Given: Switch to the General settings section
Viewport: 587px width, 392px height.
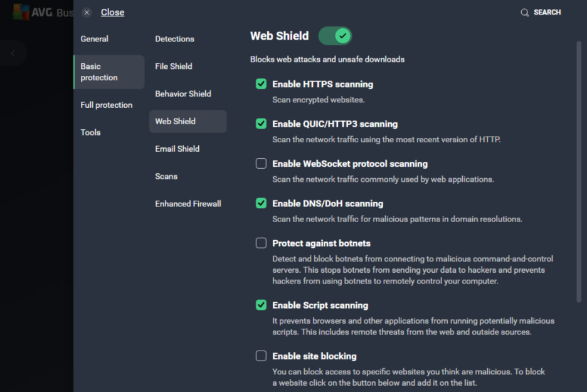Looking at the screenshot, I should 95,39.
